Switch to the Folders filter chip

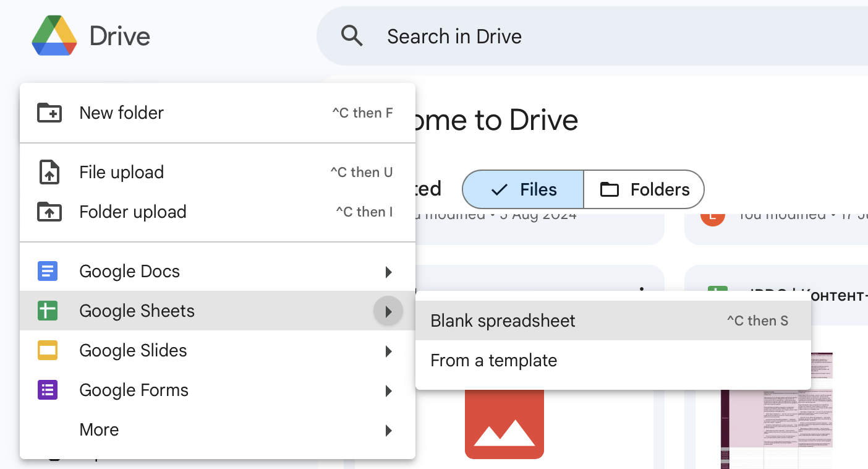click(x=644, y=189)
